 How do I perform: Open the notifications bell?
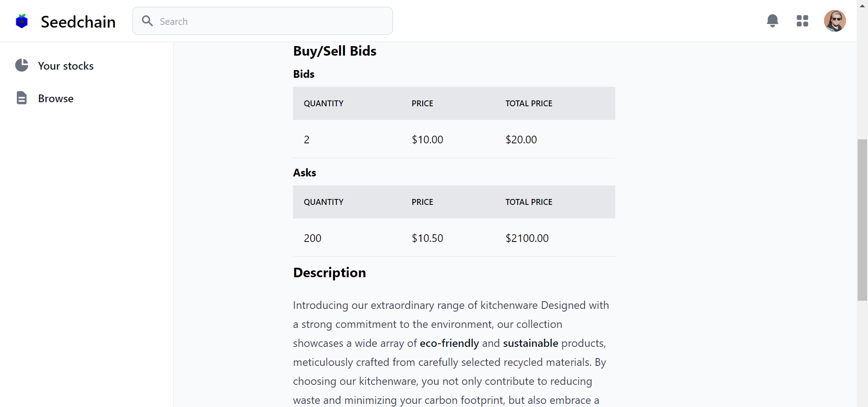click(x=773, y=21)
